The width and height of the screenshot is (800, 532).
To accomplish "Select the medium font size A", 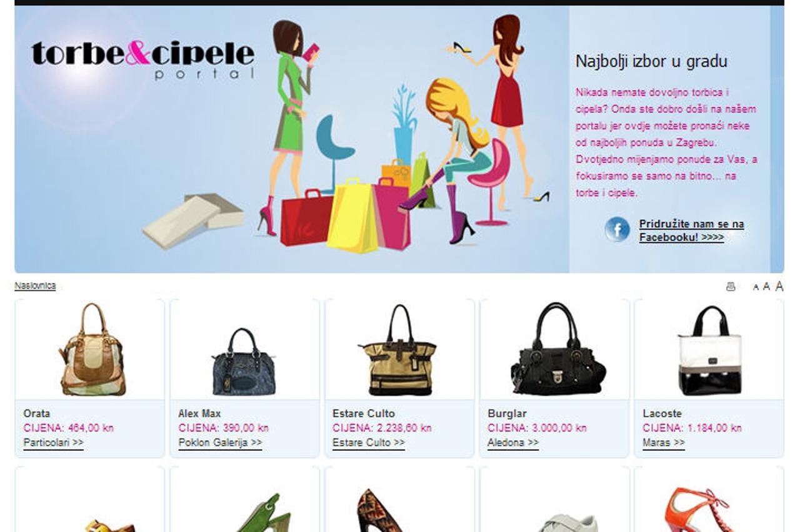I will coord(766,287).
